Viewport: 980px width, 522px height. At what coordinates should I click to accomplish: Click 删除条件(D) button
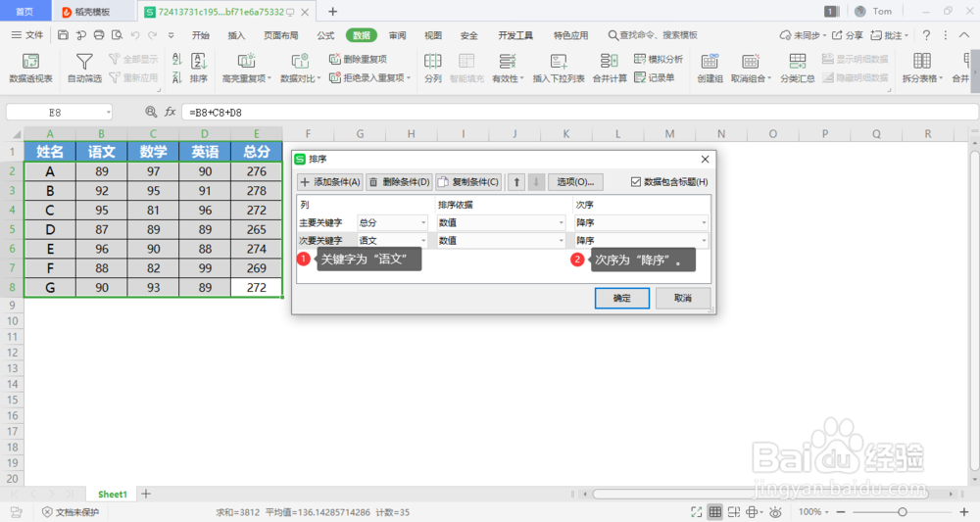coord(400,182)
